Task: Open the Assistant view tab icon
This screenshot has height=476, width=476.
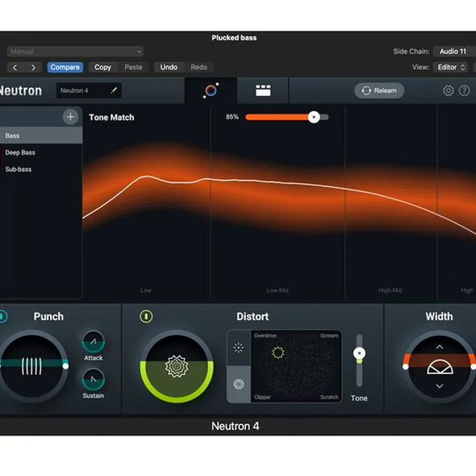Action: 211,90
